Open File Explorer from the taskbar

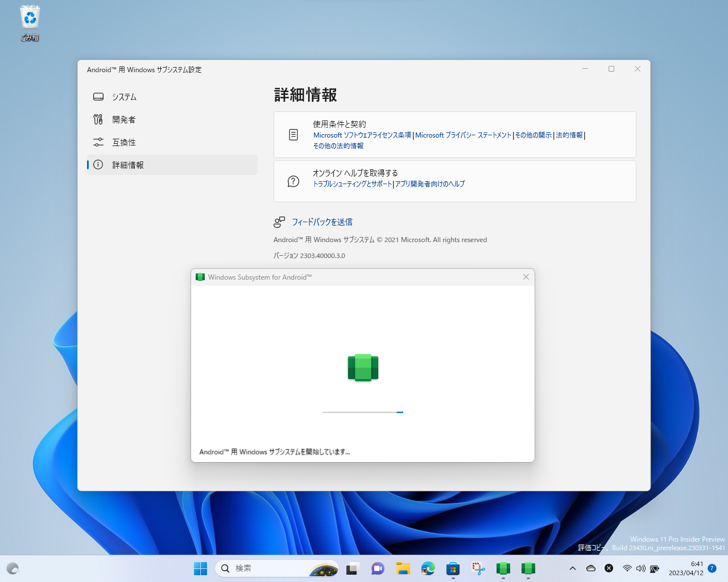tap(403, 568)
